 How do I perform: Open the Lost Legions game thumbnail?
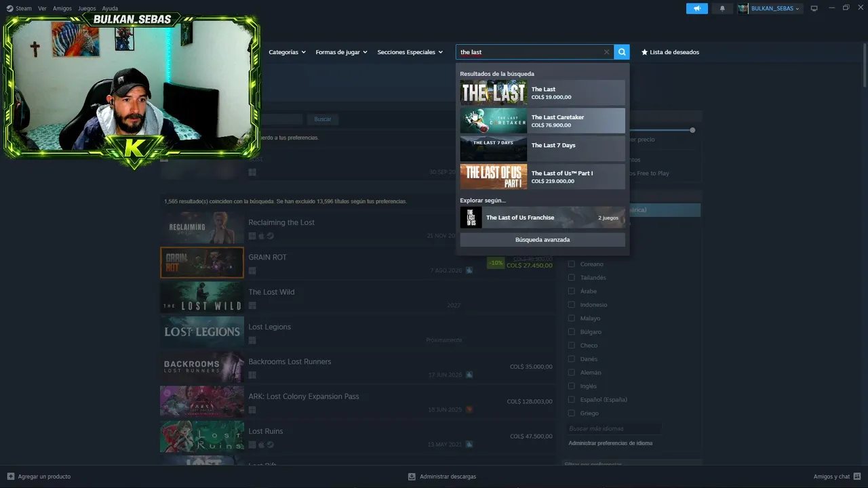(x=202, y=332)
